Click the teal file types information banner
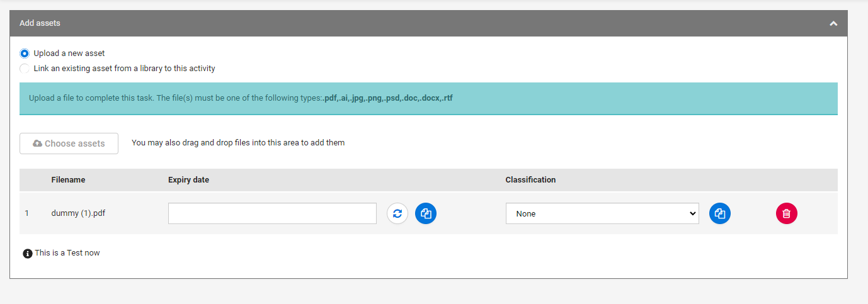The height and width of the screenshot is (304, 868). (x=428, y=99)
